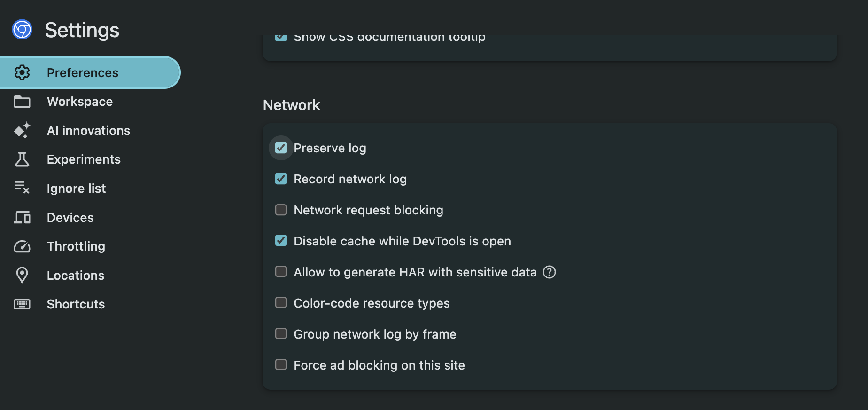Click the Shortcuts keyboard icon
Image resolution: width=868 pixels, height=410 pixels.
(x=22, y=304)
